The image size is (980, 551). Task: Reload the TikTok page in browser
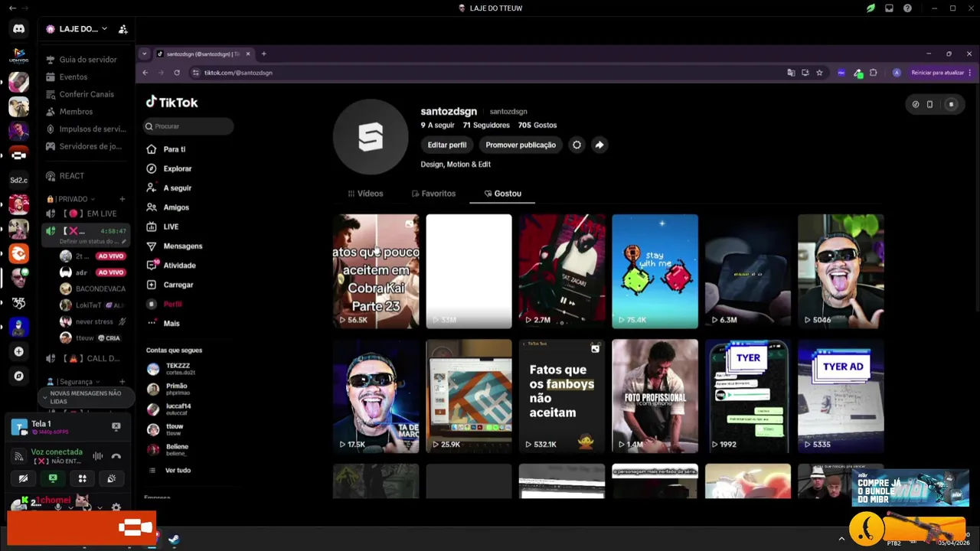pos(177,73)
